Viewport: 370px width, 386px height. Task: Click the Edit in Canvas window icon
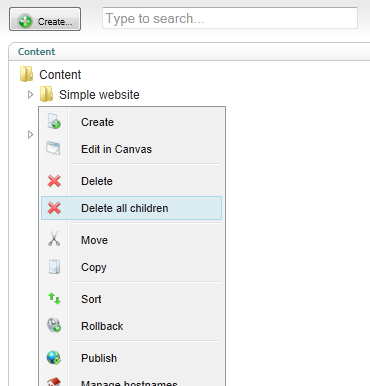[x=53, y=148]
